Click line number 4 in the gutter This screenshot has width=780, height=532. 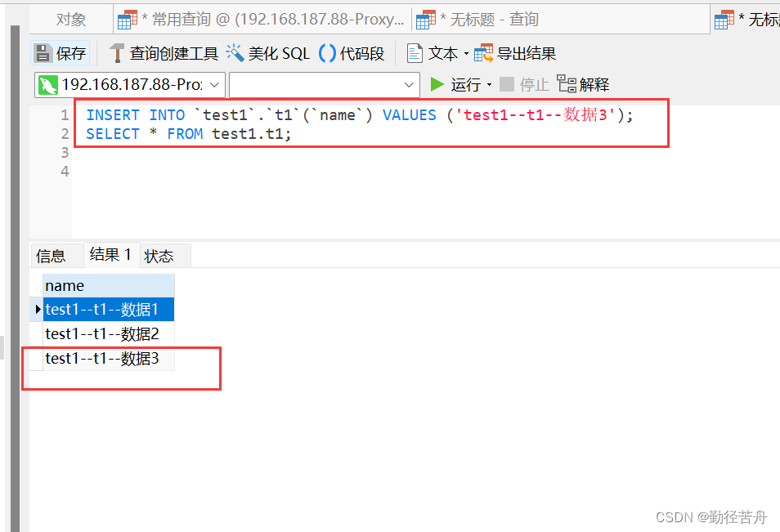click(65, 172)
